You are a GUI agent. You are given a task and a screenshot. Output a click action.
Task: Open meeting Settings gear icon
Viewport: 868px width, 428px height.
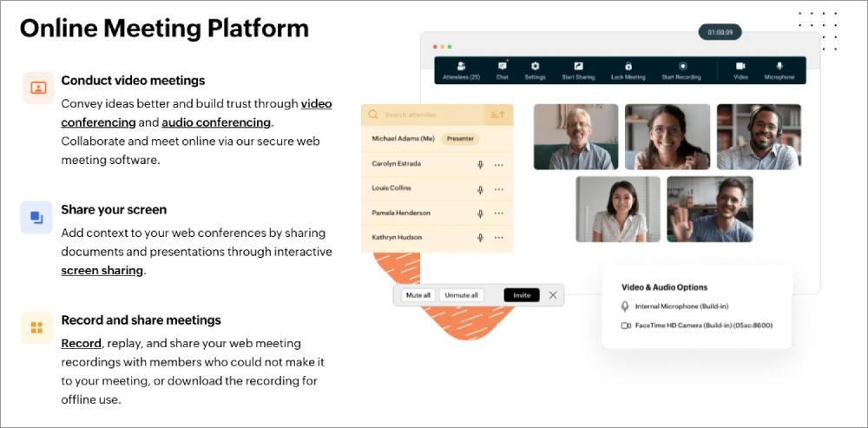coord(535,66)
